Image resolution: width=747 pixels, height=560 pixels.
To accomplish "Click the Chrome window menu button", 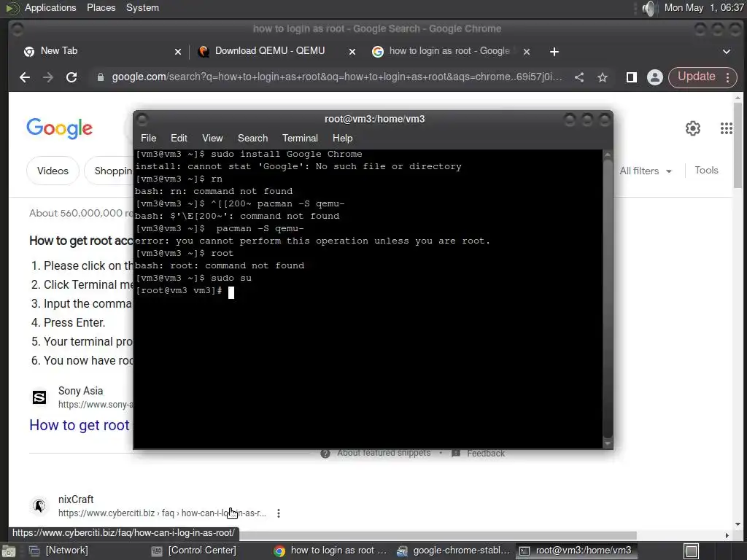I will [x=18, y=29].
